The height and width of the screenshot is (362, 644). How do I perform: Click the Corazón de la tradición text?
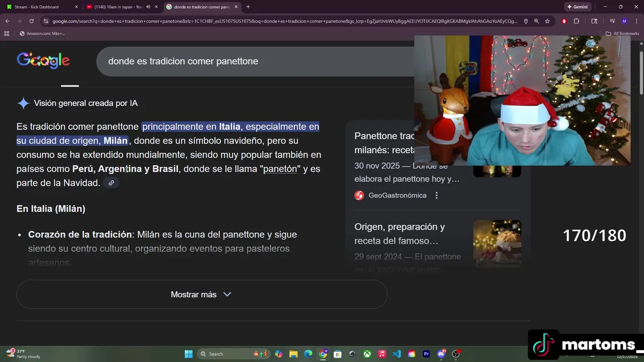pos(80,235)
